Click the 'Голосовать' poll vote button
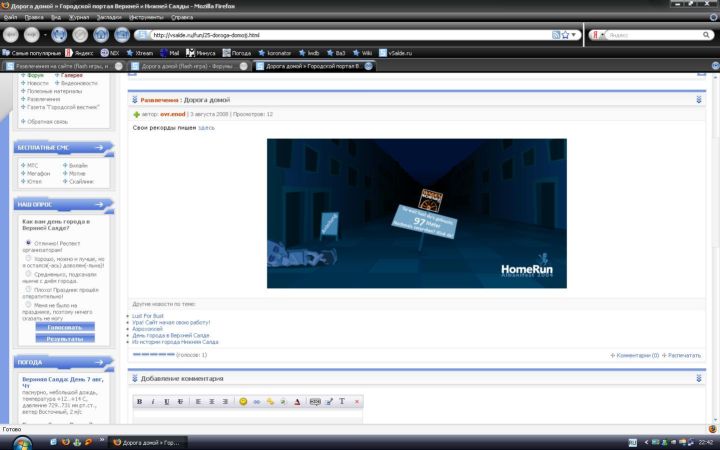Screen dimensions: 720x450 point(64,326)
